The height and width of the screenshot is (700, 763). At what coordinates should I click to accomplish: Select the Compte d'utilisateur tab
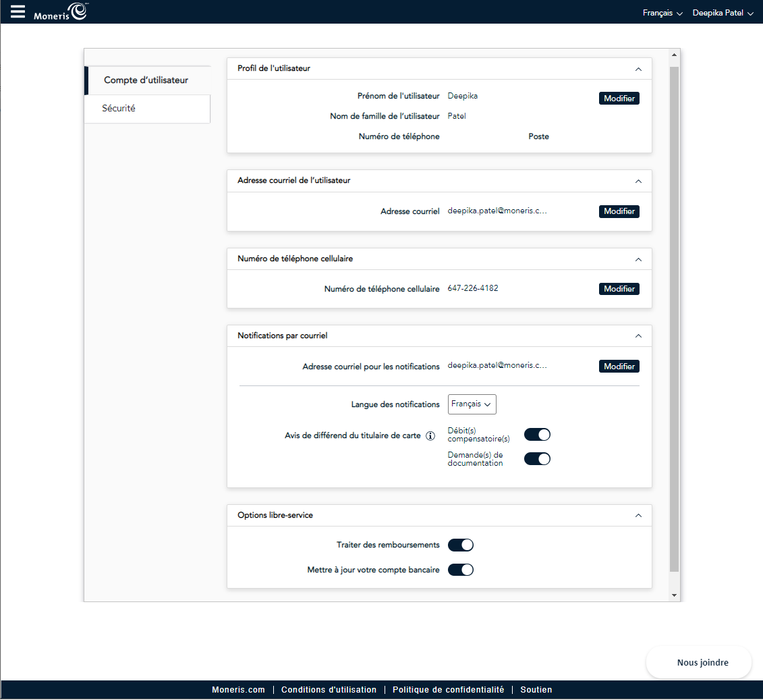146,80
